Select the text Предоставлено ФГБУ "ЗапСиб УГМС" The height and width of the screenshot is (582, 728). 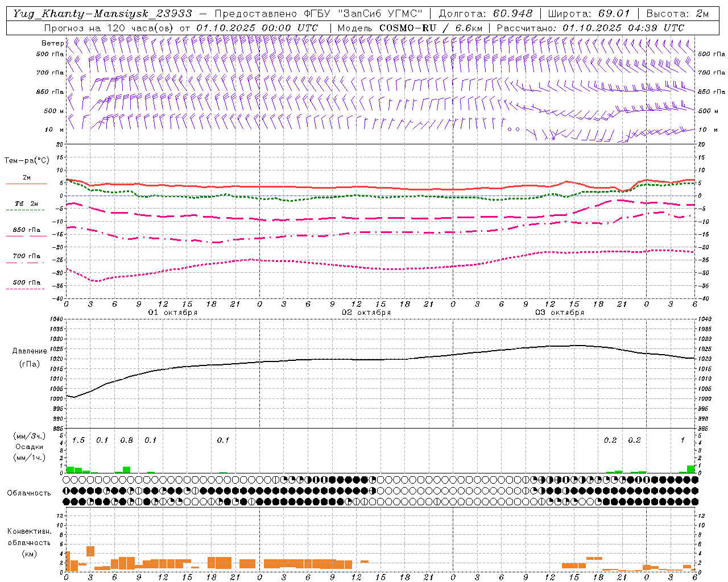(x=319, y=14)
